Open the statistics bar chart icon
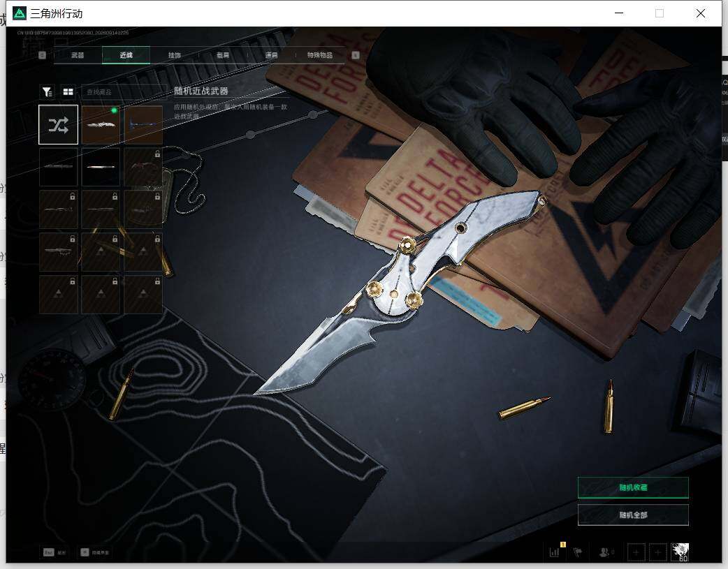The width and height of the screenshot is (728, 569). (x=555, y=552)
